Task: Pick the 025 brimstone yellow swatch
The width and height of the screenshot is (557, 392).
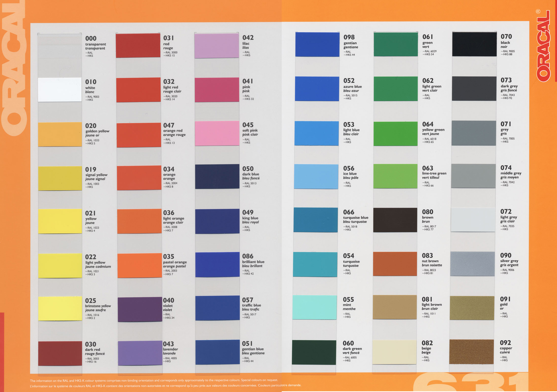Action: point(60,309)
